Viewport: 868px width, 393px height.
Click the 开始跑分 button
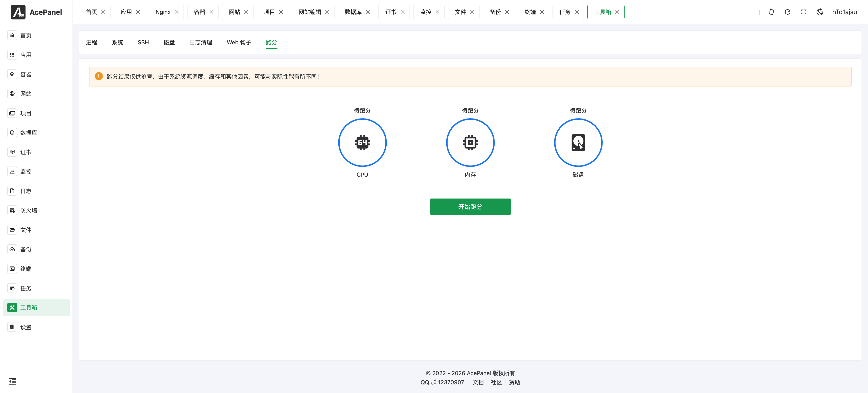[x=470, y=206]
